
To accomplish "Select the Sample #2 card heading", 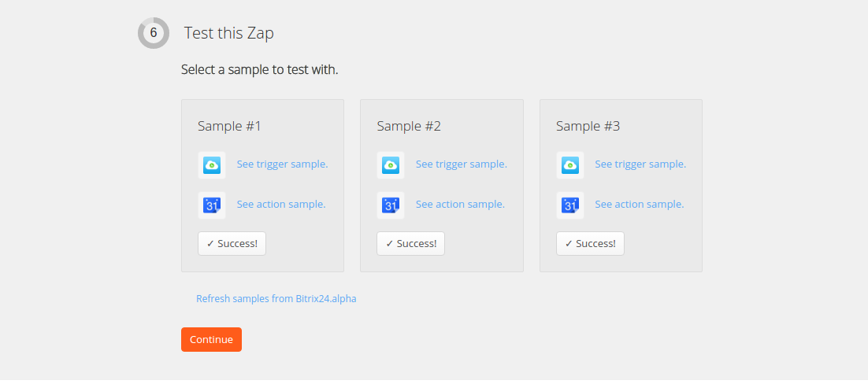I will [409, 126].
